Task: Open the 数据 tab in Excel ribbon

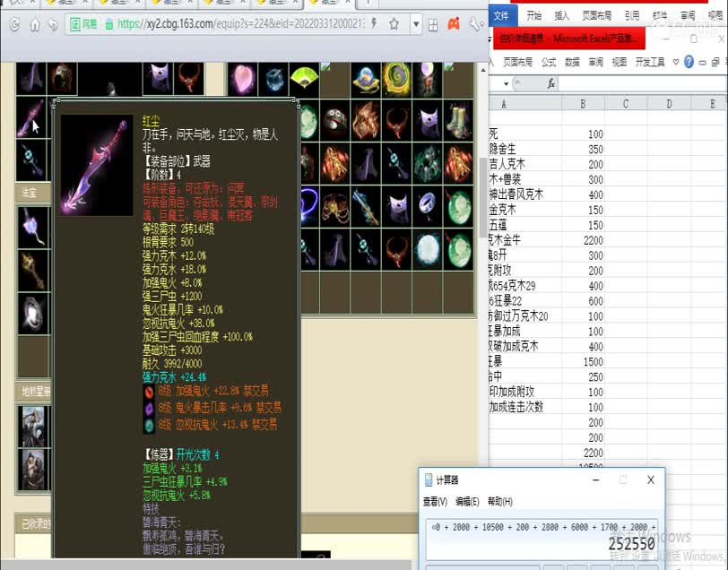Action: (572, 62)
